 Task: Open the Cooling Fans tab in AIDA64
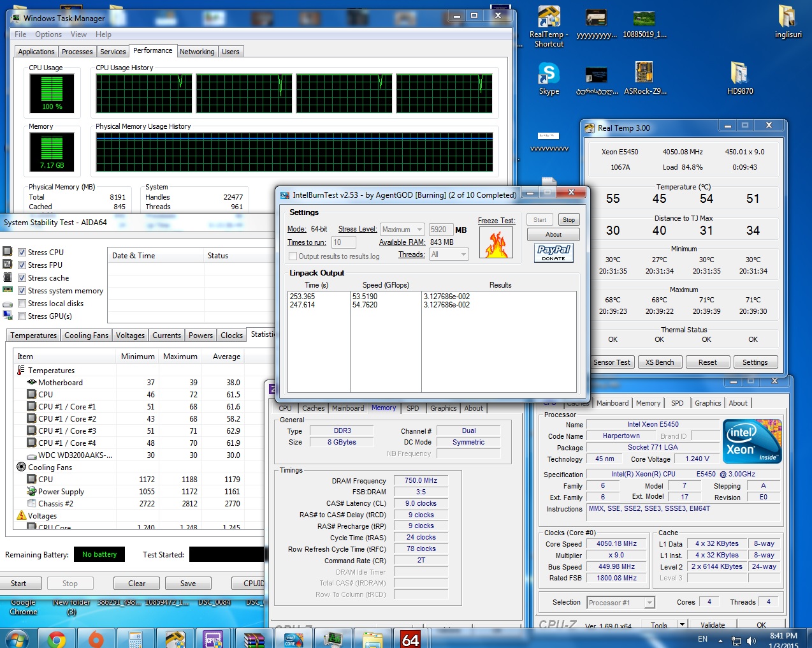point(87,335)
